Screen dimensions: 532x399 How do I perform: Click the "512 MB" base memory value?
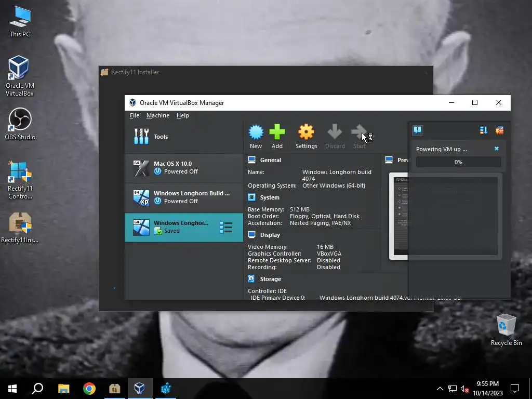(x=300, y=209)
